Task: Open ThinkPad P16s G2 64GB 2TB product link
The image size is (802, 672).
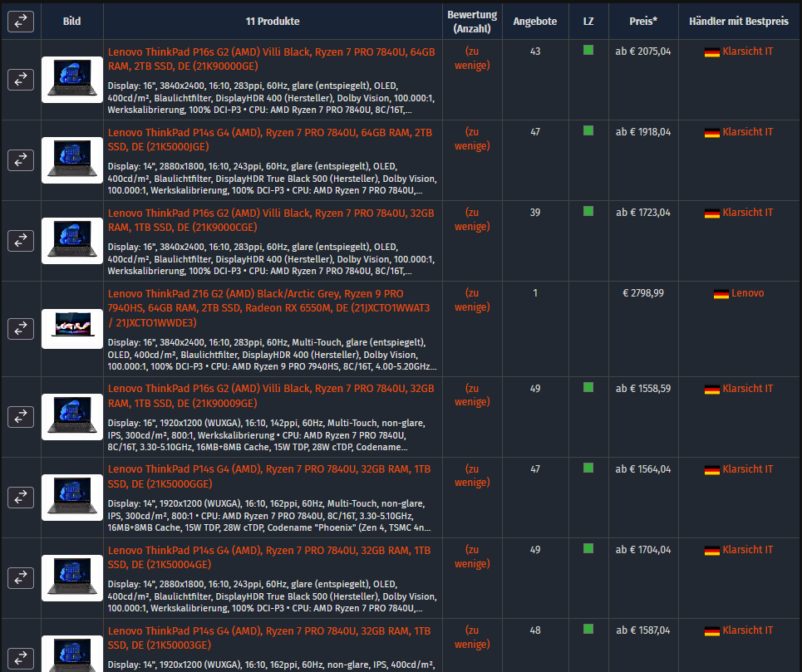Action: (x=271, y=59)
